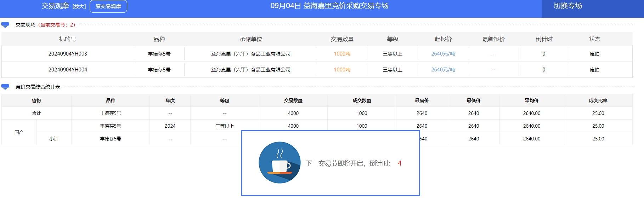Viewport: 644px width, 214px height.
Task: Click year 2024 in the statistics table
Action: click(170, 126)
